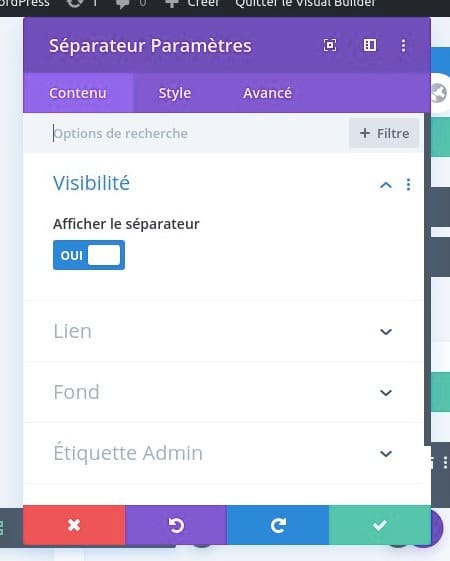The height and width of the screenshot is (561, 450).
Task: Save settings with the green checkmark
Action: click(380, 525)
